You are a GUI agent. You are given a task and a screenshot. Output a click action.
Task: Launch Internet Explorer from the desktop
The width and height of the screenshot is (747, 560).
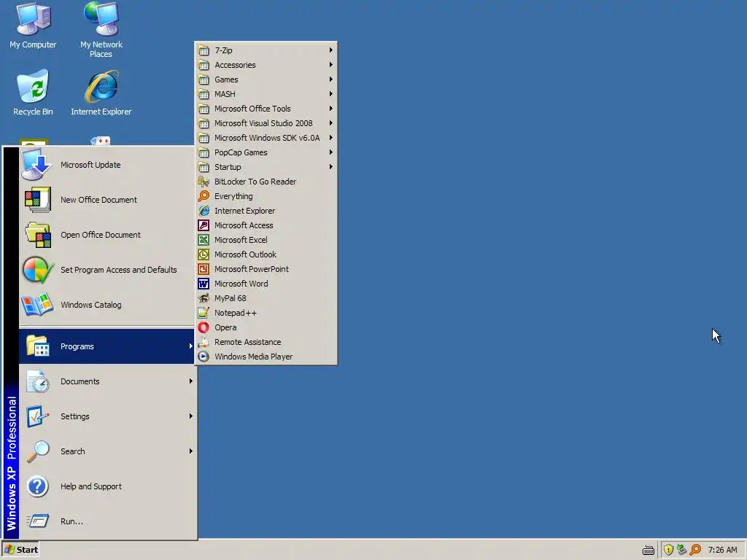click(x=101, y=93)
